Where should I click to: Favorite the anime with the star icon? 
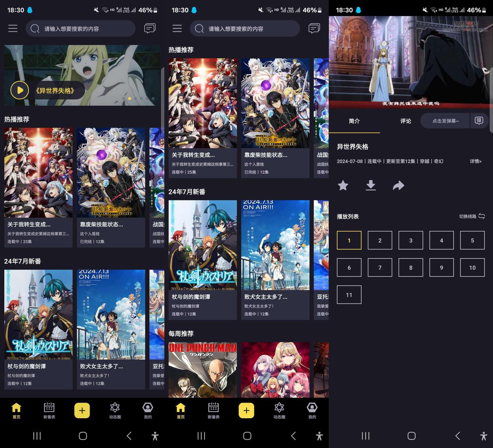coord(343,185)
